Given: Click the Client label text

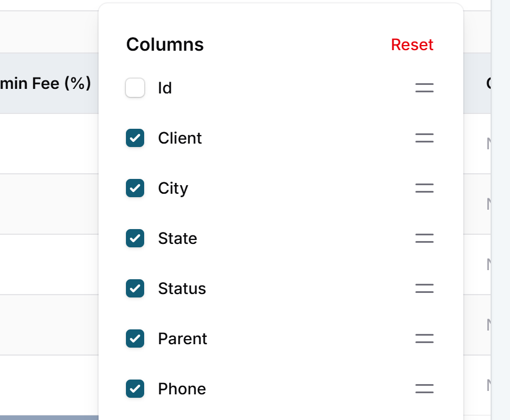Looking at the screenshot, I should coord(180,138).
